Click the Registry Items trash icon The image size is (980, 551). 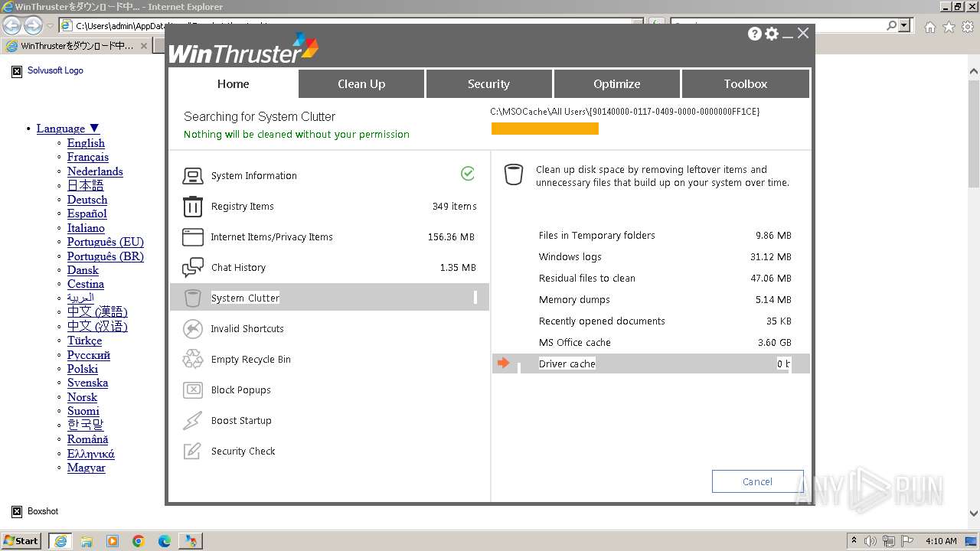[192, 207]
